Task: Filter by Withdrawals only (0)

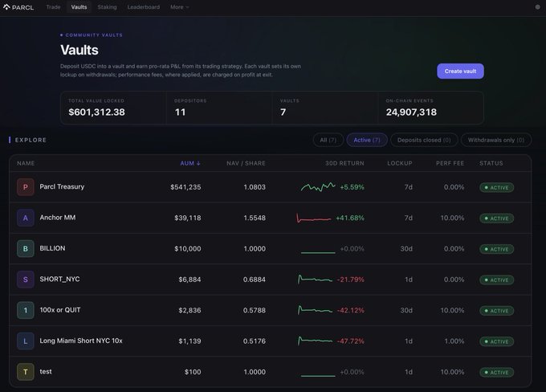Action: (x=496, y=140)
